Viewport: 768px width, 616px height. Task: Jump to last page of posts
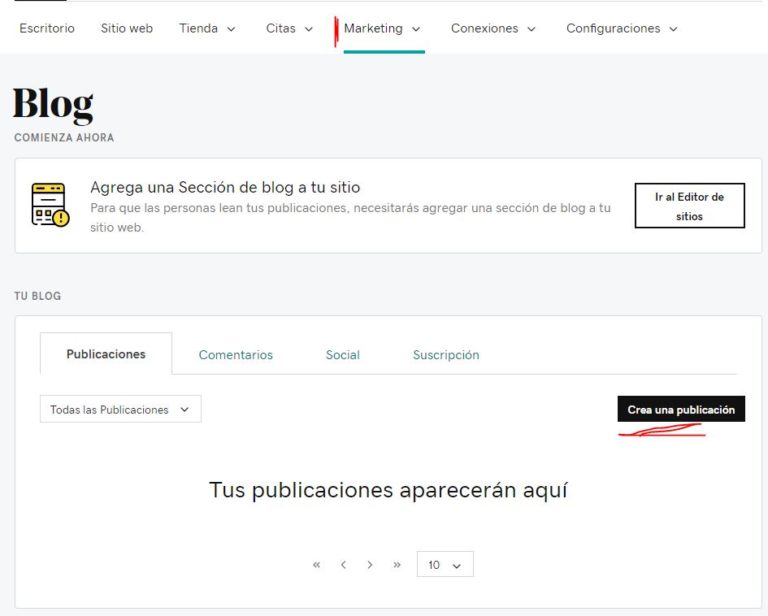pyautogui.click(x=397, y=565)
